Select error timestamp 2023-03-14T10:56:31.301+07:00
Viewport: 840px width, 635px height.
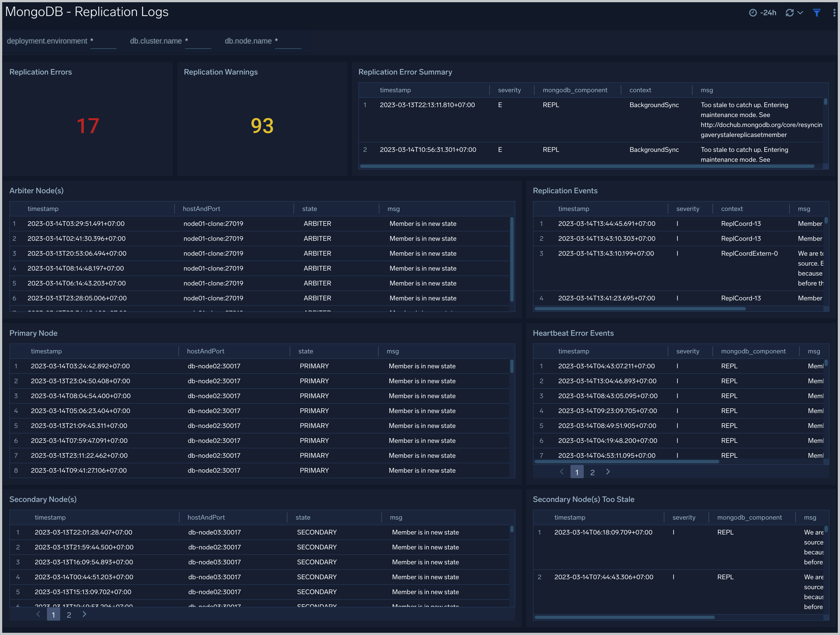click(428, 150)
